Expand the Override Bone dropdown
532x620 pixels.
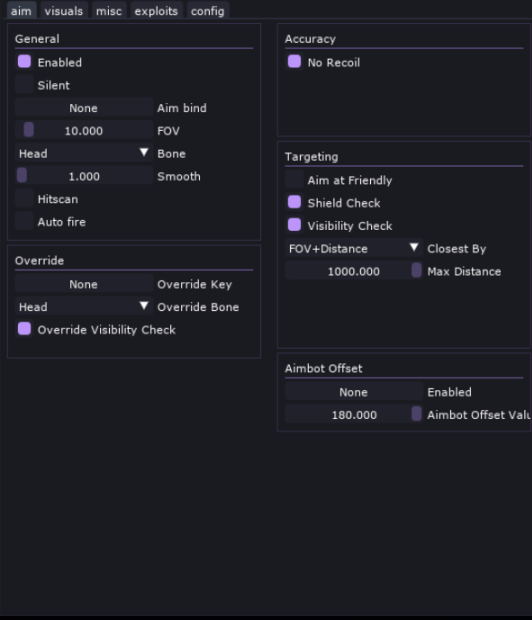(x=84, y=306)
